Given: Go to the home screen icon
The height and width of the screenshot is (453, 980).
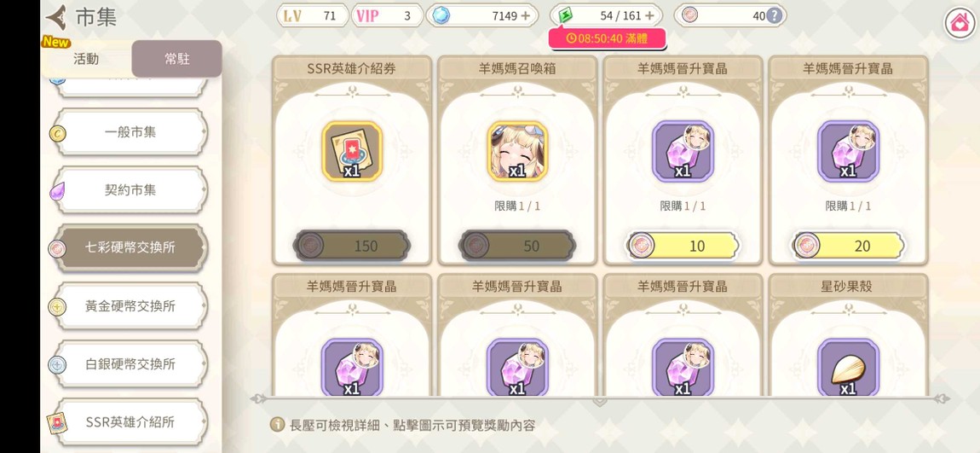Looking at the screenshot, I should [x=959, y=24].
